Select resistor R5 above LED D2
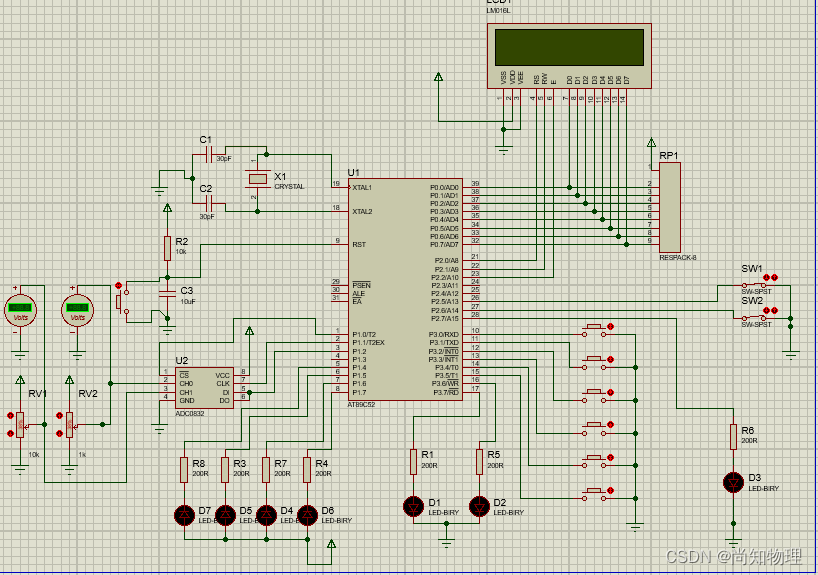Image resolution: width=818 pixels, height=575 pixels. click(x=479, y=462)
